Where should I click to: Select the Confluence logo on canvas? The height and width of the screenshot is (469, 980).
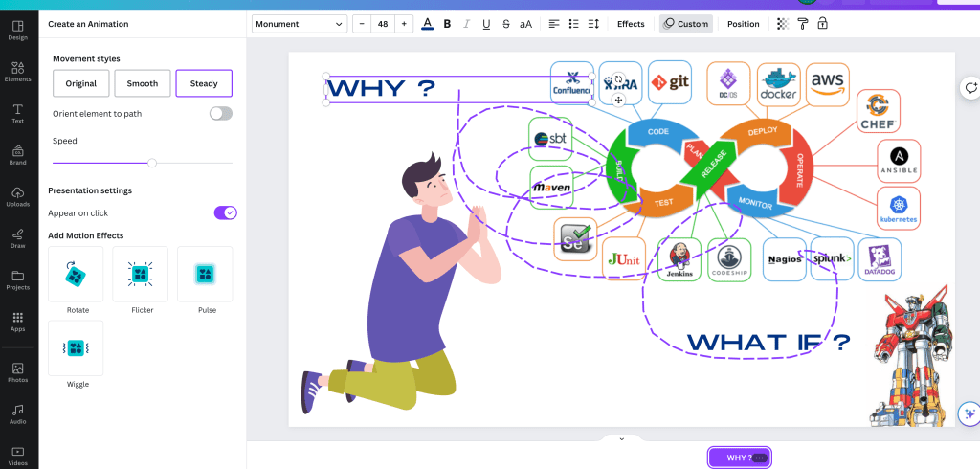[572, 83]
